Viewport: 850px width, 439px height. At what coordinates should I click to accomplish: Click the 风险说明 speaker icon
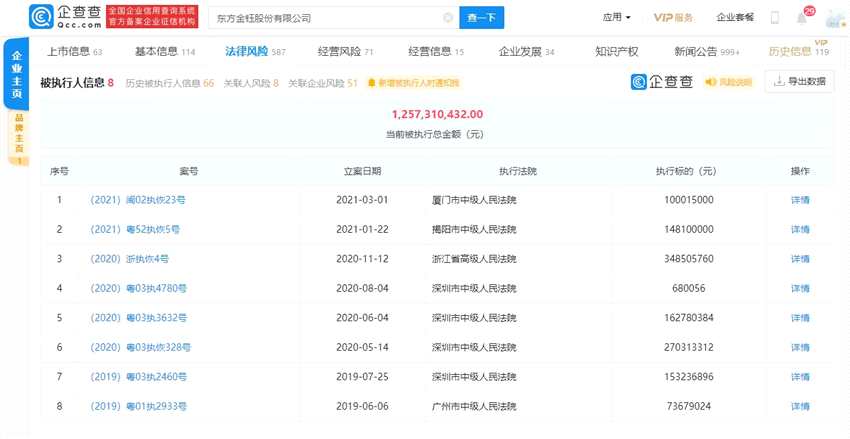pyautogui.click(x=710, y=82)
